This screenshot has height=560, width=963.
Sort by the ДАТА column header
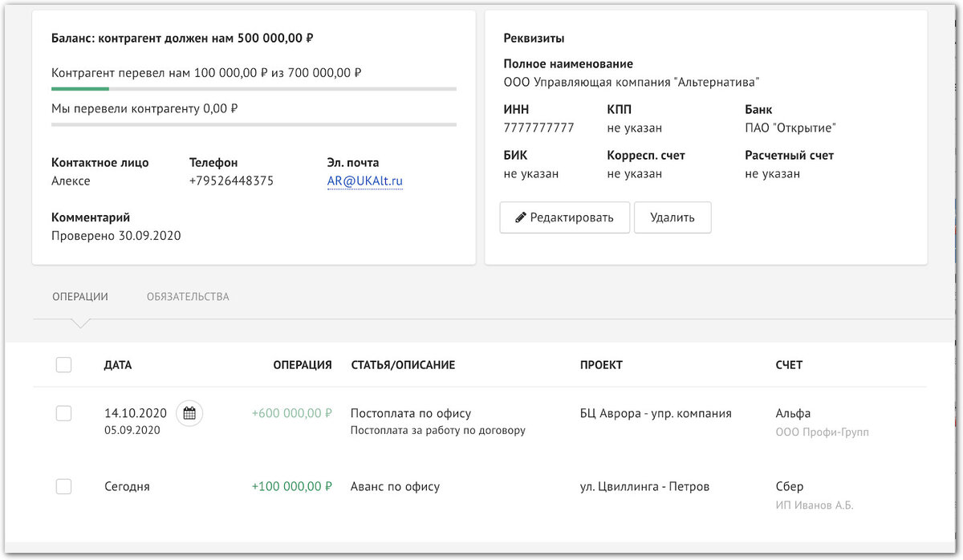point(118,365)
